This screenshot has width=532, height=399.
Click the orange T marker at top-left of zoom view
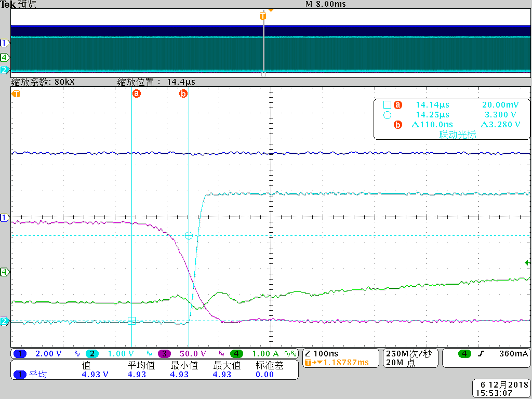point(16,94)
